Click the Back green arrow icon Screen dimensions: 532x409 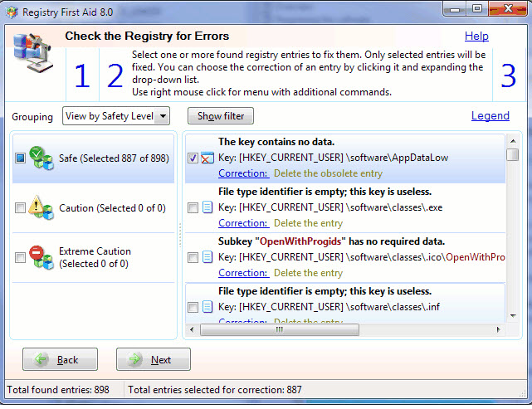pyautogui.click(x=41, y=359)
